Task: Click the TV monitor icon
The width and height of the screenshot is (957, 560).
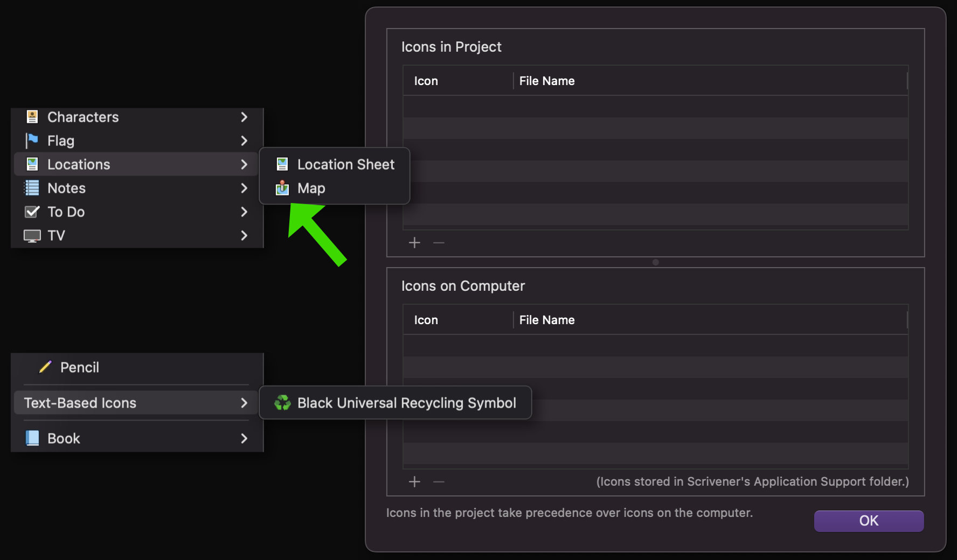Action: tap(32, 236)
